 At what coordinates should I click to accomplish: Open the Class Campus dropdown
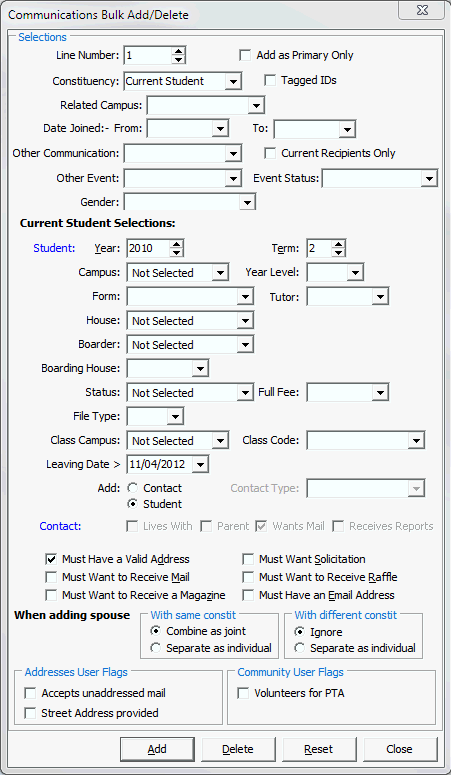click(220, 441)
